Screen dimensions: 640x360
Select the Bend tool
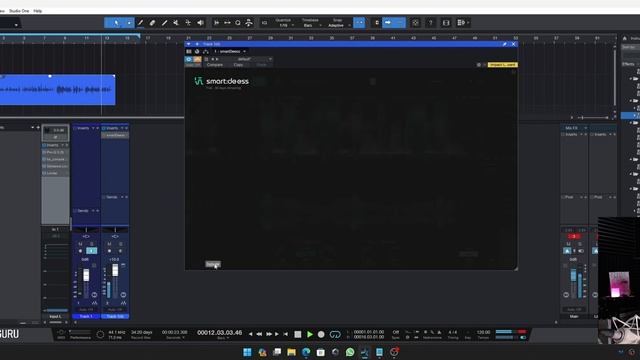tap(188, 23)
